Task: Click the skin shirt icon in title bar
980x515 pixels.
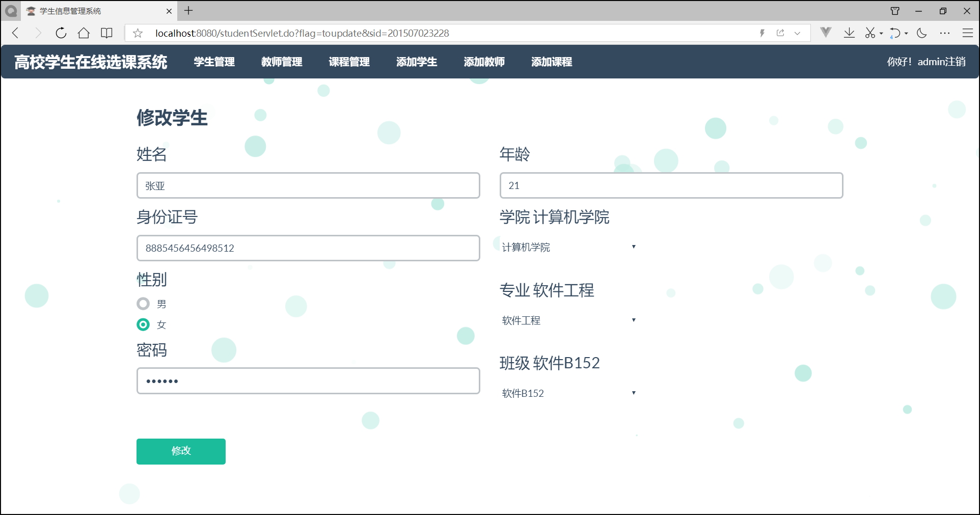Action: tap(895, 11)
